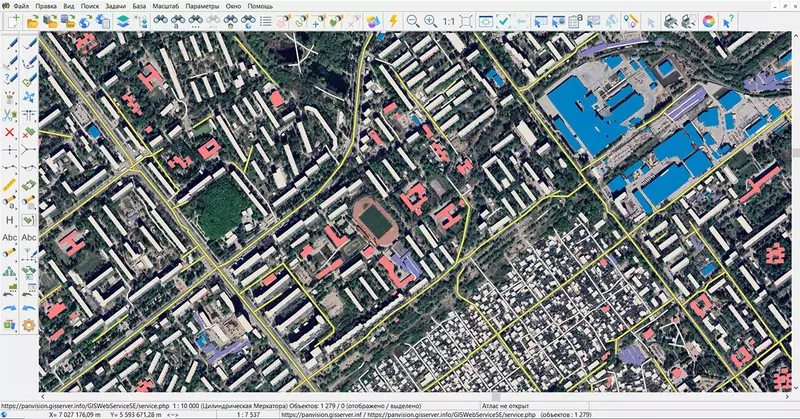Click the map layers stack icon
The width and height of the screenshot is (800, 419).
pos(122,20)
